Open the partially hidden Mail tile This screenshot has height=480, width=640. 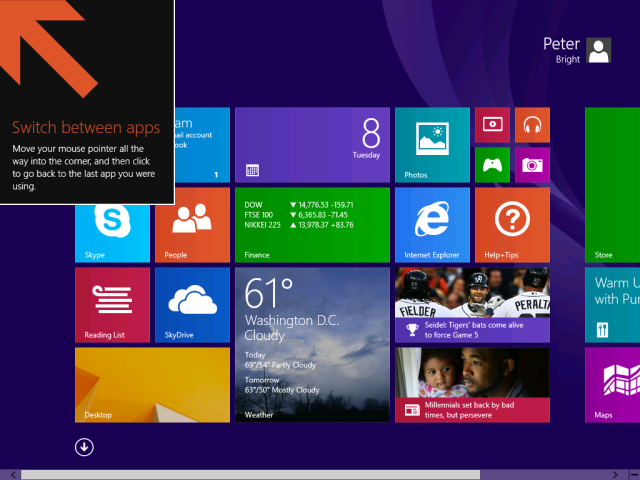point(202,145)
